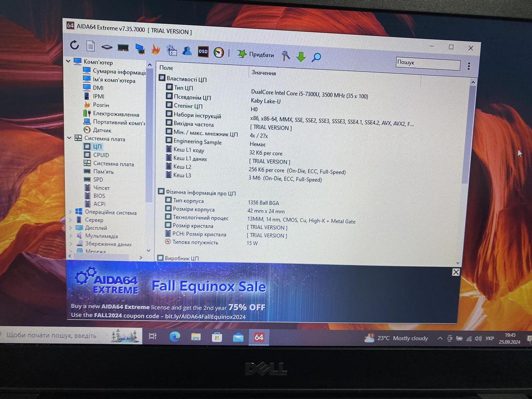The width and height of the screenshot is (532, 399).
Task: Select the Тип ЦП row
Action: pos(180,88)
